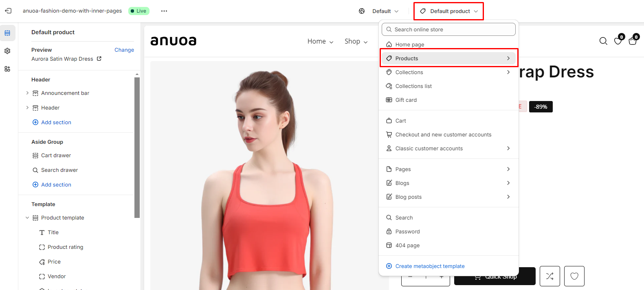The width and height of the screenshot is (644, 290).
Task: Expand the Announcement bar section
Action: (27, 93)
